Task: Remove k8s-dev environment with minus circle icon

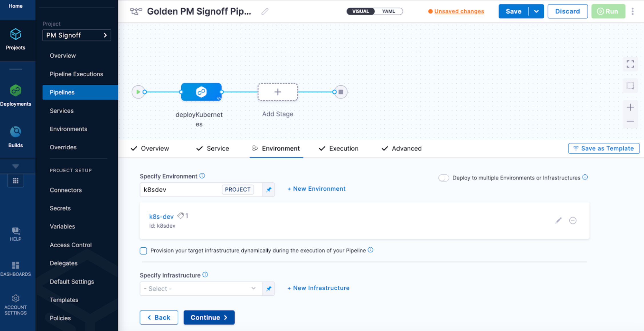Action: (573, 220)
